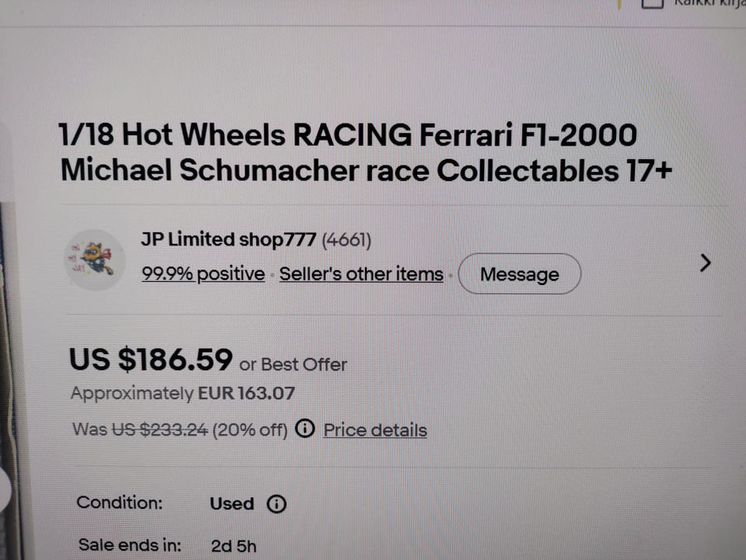Click the Hot Wheels Ferrari F1-2000 title
Viewport: 746px width, 560px height.
[x=365, y=152]
